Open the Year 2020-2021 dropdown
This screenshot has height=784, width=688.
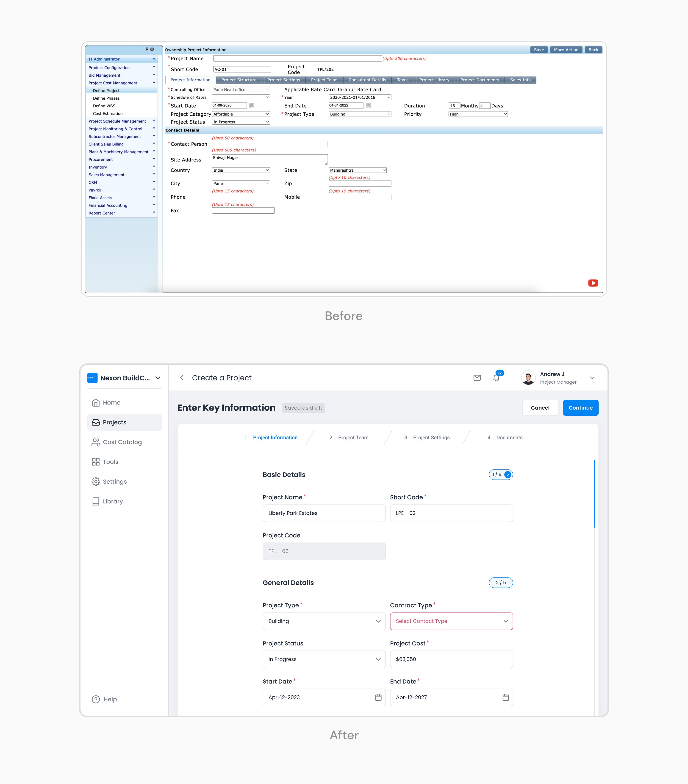point(360,98)
